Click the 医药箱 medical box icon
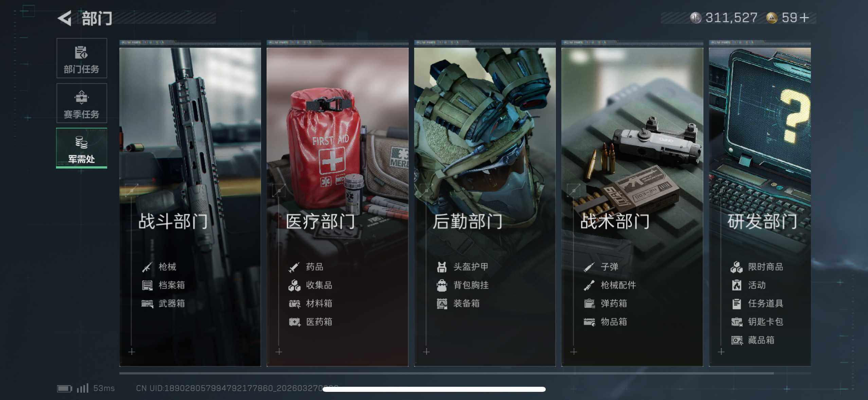 294,322
